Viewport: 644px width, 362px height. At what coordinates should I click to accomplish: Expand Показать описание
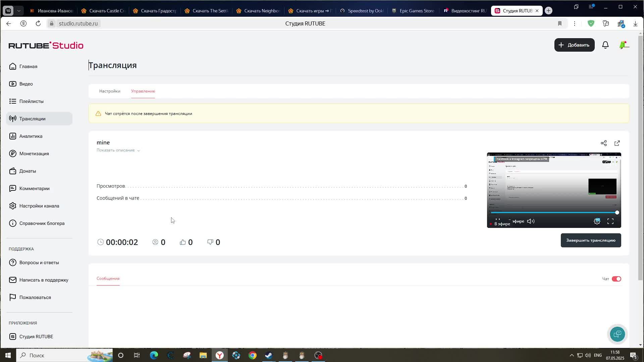click(118, 150)
